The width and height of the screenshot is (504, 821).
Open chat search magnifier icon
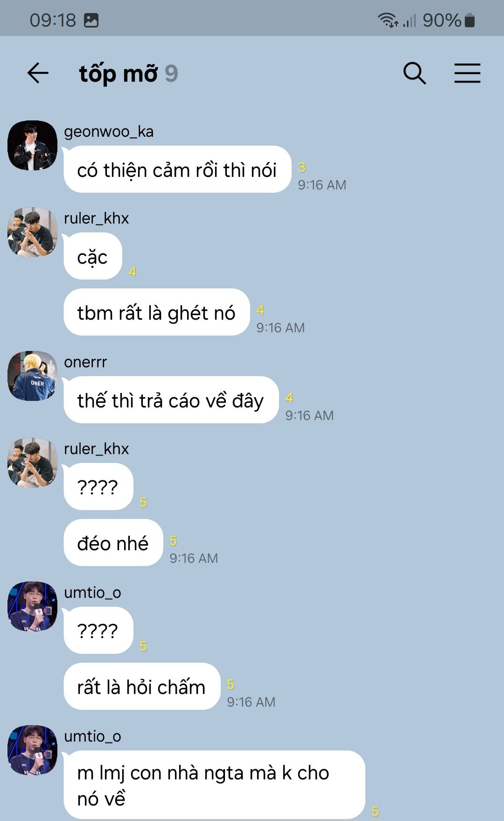coord(414,73)
